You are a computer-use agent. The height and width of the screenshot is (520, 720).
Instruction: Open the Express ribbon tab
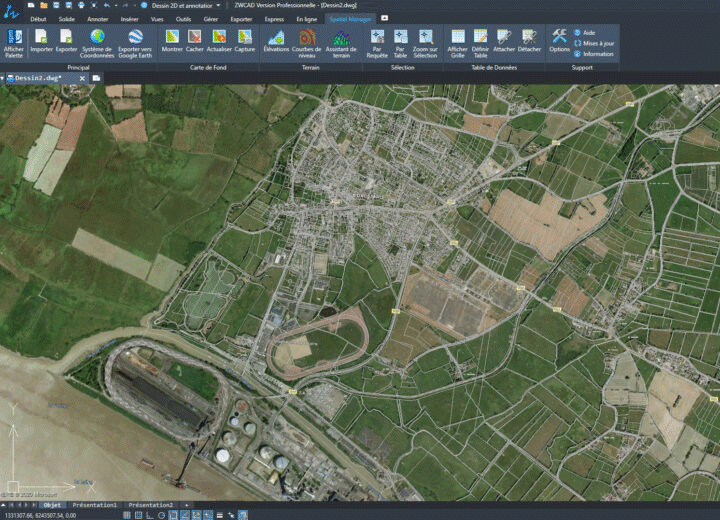[x=274, y=19]
